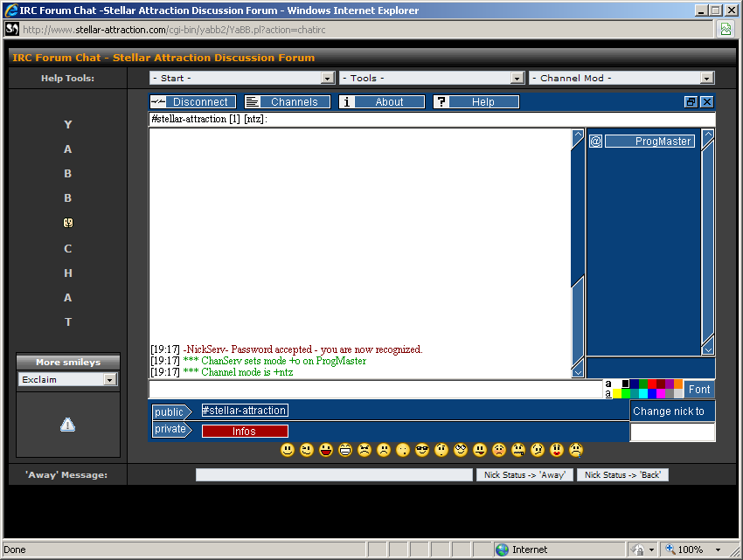Viewport: 743px width, 560px height.
Task: Insert the winking smiley
Action: coord(307,450)
